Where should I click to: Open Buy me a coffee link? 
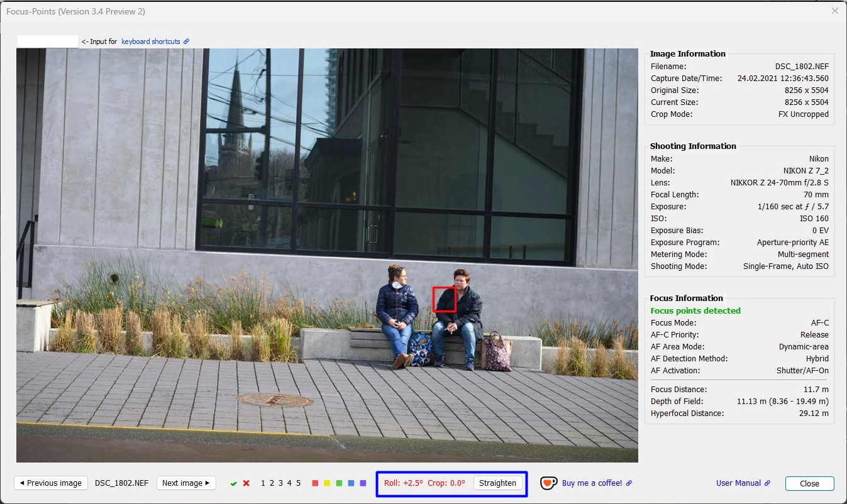(x=592, y=483)
